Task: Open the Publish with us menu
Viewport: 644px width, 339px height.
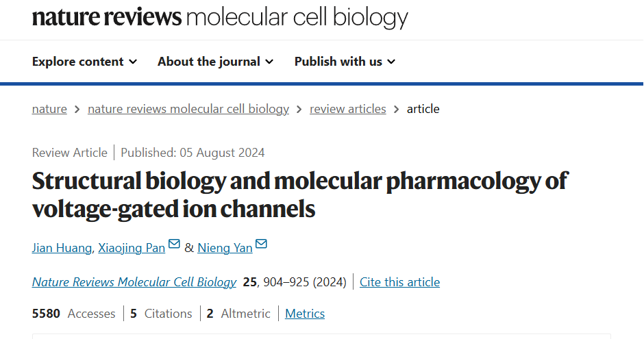Action: click(x=345, y=62)
